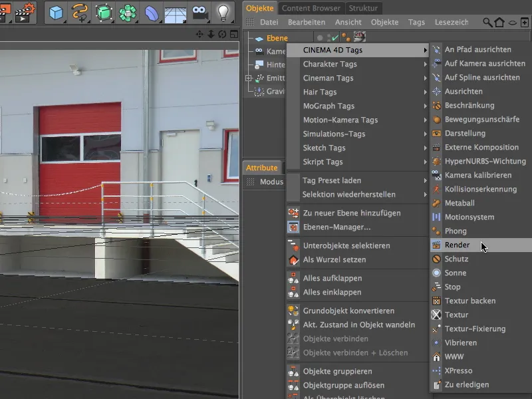Add a Light using the bulb toolbar icon

point(223,12)
